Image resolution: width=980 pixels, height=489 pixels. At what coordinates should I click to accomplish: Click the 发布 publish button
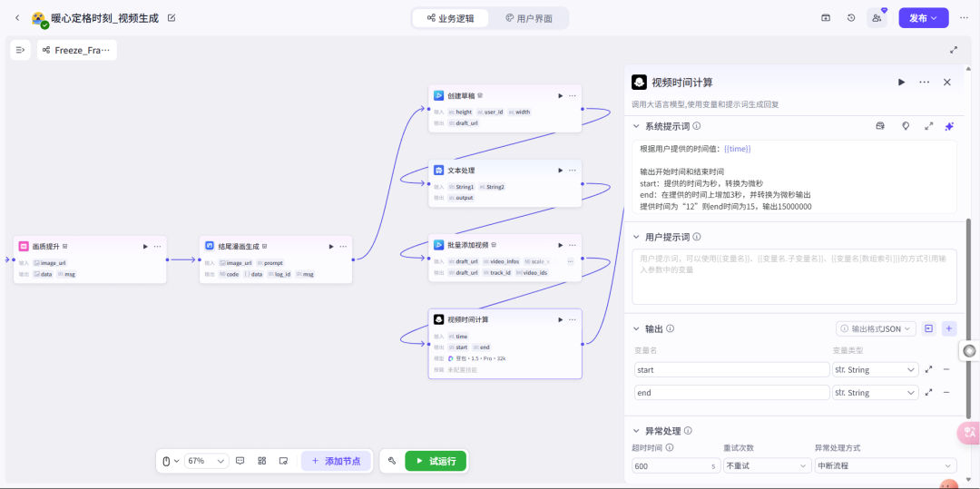923,18
